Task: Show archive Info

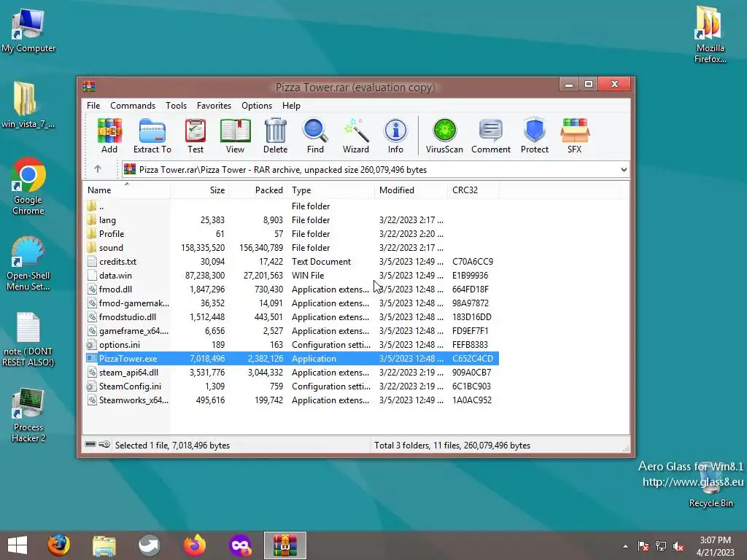Action: click(x=395, y=136)
